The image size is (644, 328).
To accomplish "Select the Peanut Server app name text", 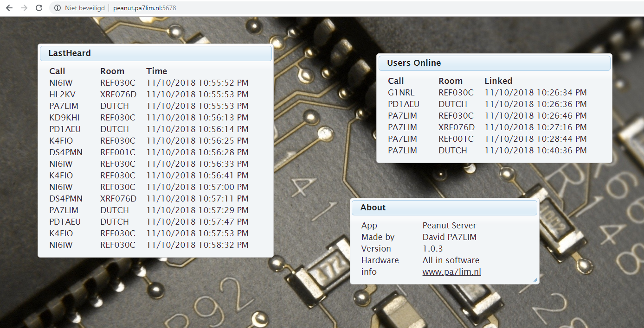I will coord(449,226).
